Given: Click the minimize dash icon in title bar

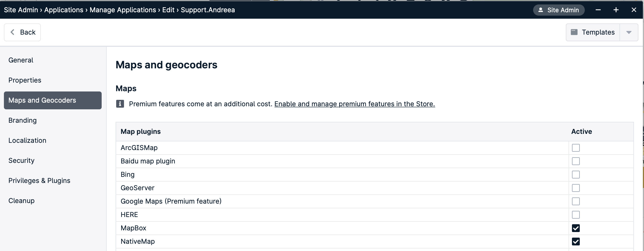Looking at the screenshot, I should coord(598,10).
